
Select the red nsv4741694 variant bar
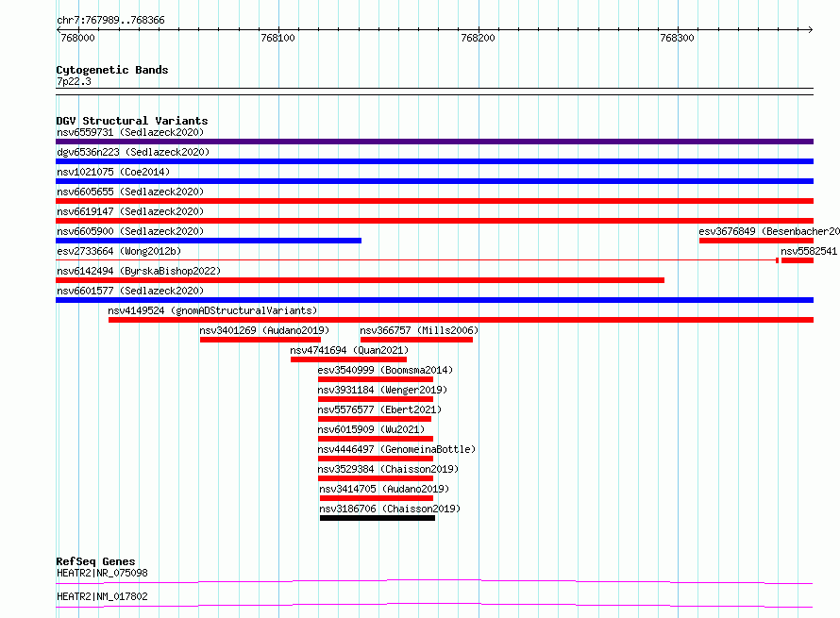(x=349, y=359)
